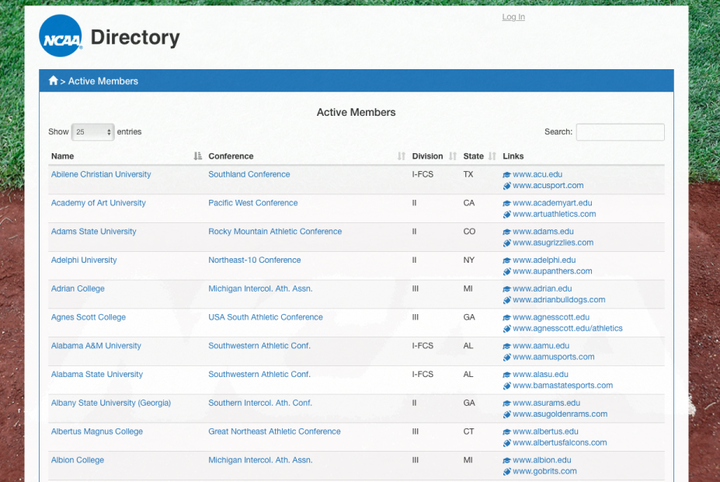Visit the www.albion.edu link
Image resolution: width=720 pixels, height=482 pixels.
(x=542, y=460)
